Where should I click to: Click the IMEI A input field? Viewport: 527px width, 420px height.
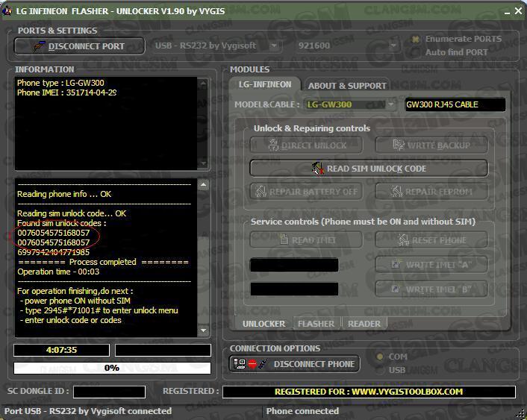(294, 265)
